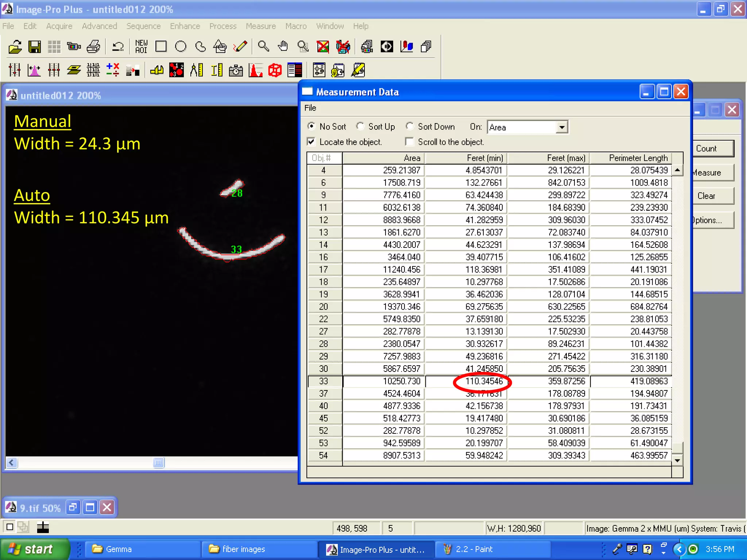Expand the sort-on Area dropdown
Image resolution: width=747 pixels, height=560 pixels.
[562, 127]
